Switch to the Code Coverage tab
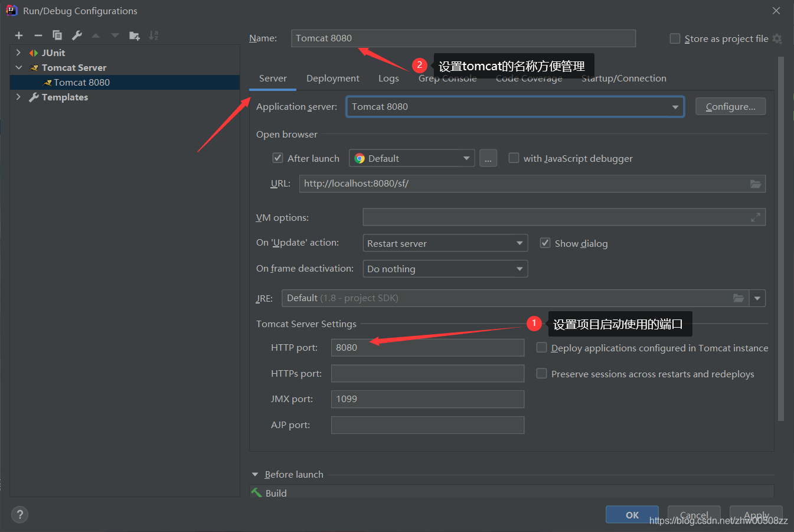The height and width of the screenshot is (532, 794). 529,79
